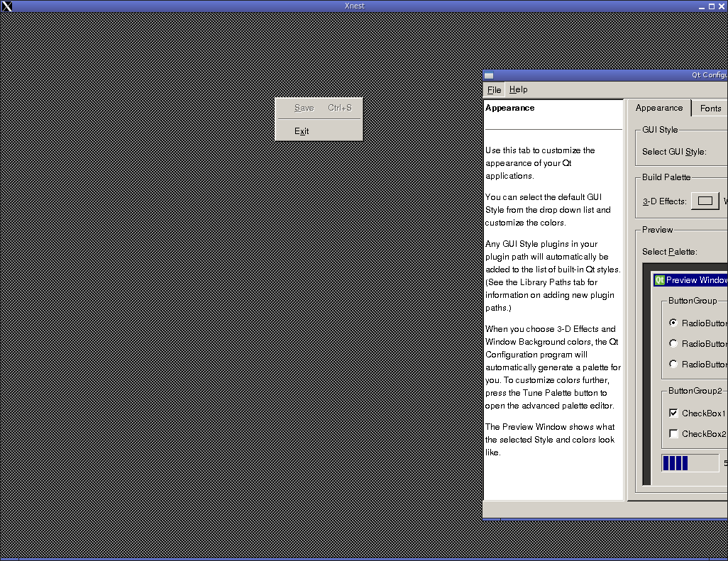Open the File menu

point(494,90)
